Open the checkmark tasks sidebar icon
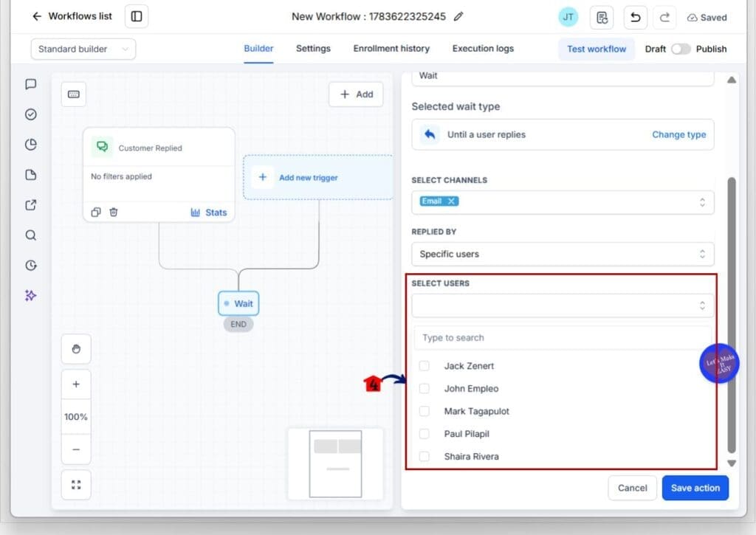The height and width of the screenshot is (535, 756). point(31,114)
